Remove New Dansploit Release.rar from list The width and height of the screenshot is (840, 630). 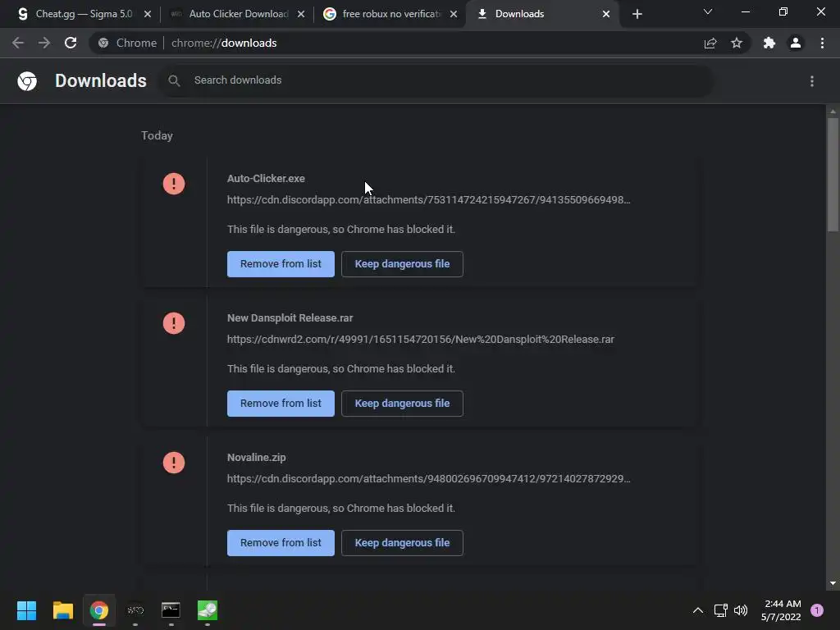click(x=281, y=404)
